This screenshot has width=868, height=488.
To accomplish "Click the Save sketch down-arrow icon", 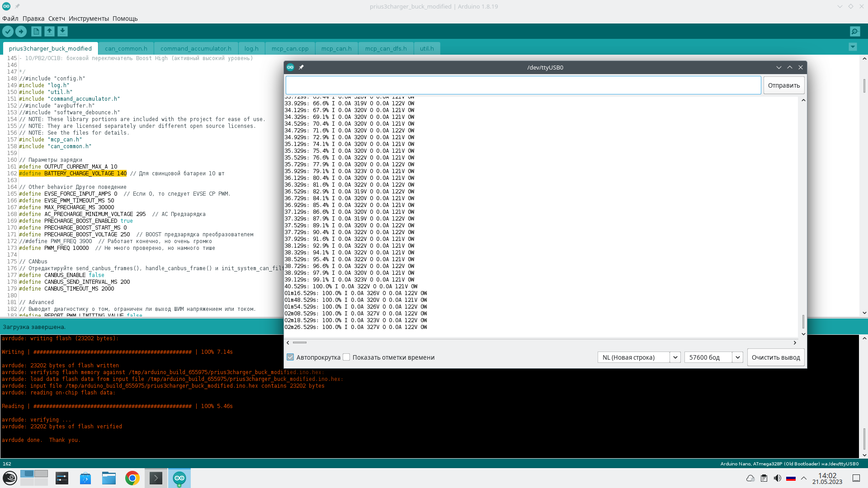I will [x=62, y=31].
